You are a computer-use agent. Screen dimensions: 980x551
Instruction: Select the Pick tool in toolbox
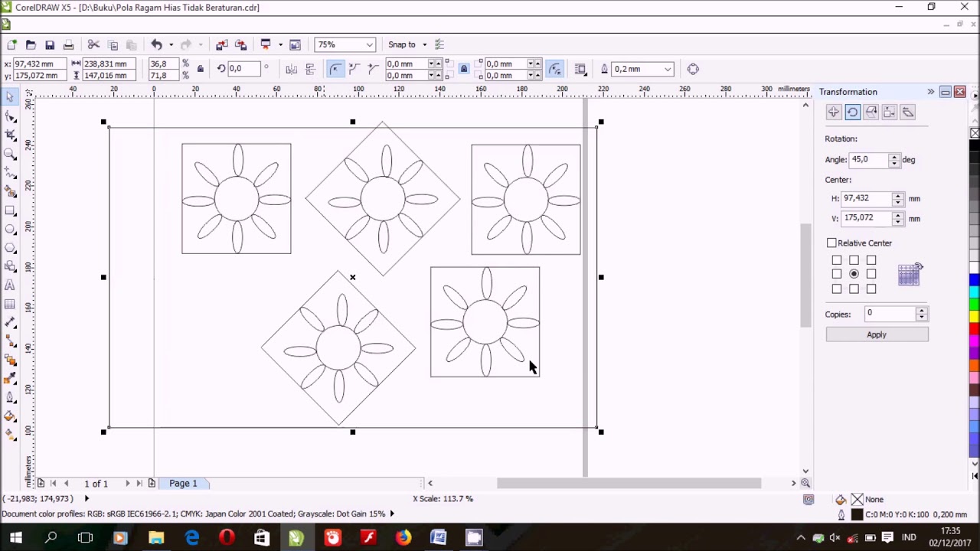[10, 97]
